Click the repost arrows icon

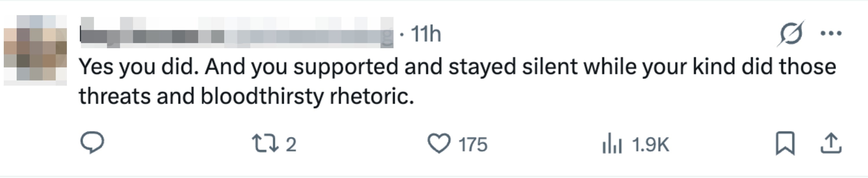pyautogui.click(x=265, y=143)
